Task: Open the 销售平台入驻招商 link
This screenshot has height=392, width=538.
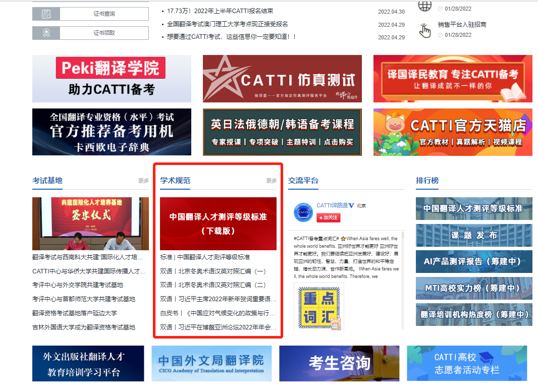Action: (x=462, y=24)
